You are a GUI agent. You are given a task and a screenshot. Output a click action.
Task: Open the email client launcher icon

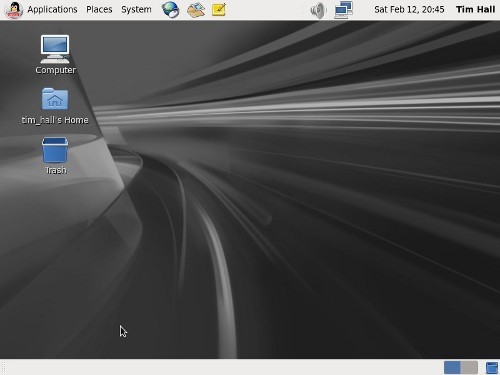click(x=196, y=10)
